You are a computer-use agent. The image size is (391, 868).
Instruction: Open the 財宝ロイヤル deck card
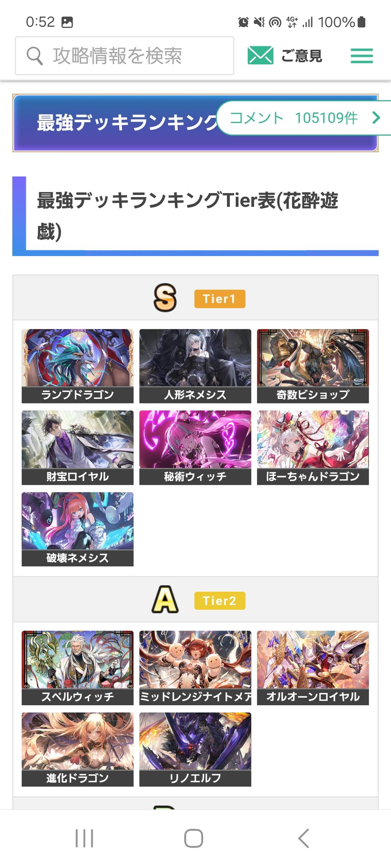(x=78, y=448)
